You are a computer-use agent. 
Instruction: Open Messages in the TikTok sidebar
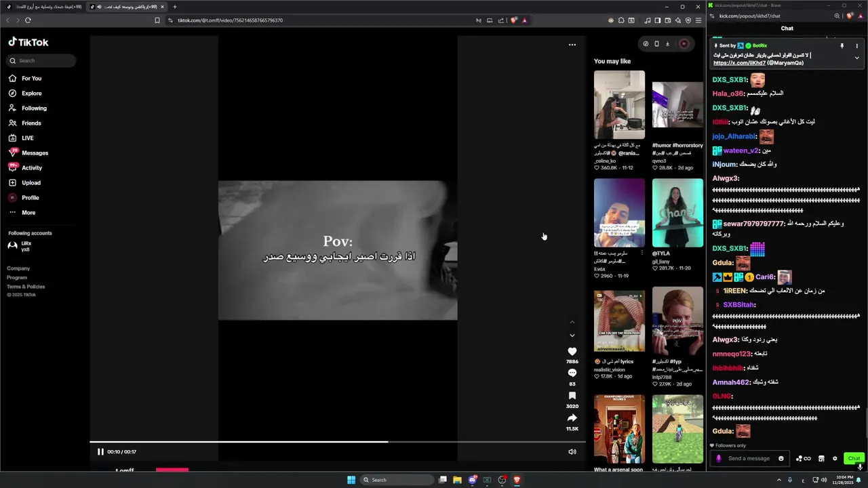[x=28, y=153]
